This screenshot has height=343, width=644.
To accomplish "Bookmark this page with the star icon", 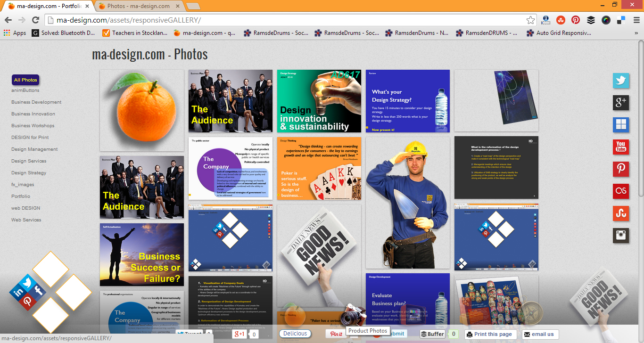I will click(531, 20).
